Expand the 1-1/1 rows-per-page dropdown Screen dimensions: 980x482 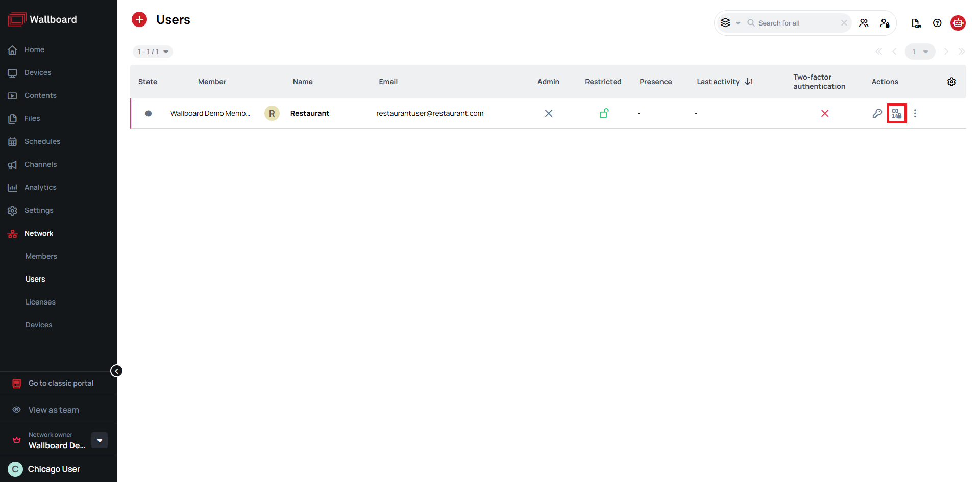coord(153,52)
